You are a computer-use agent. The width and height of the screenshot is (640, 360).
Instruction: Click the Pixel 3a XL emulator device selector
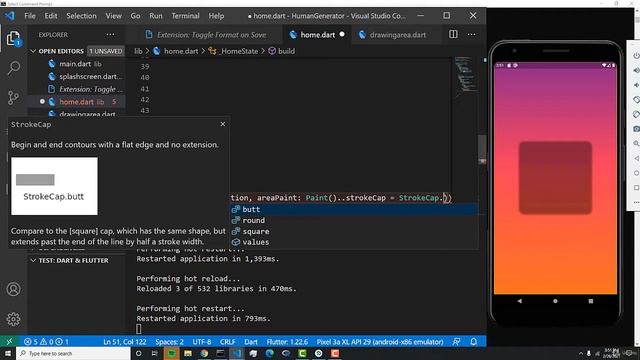click(x=380, y=342)
